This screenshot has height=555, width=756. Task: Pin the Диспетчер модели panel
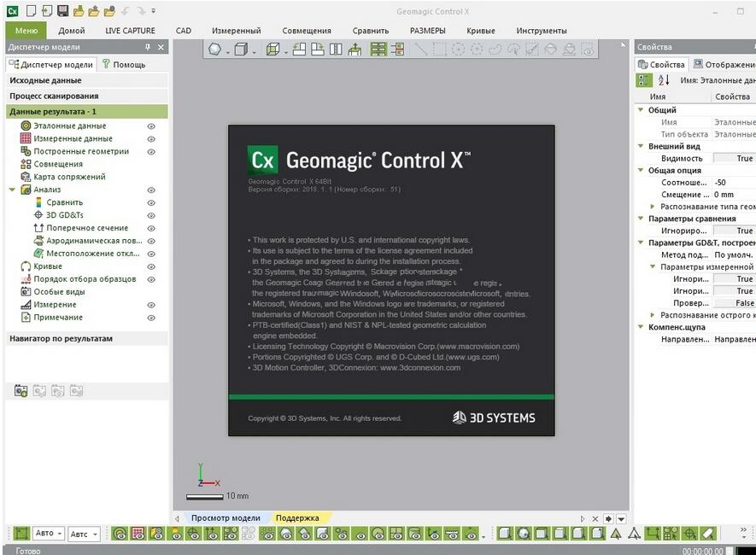coord(148,47)
